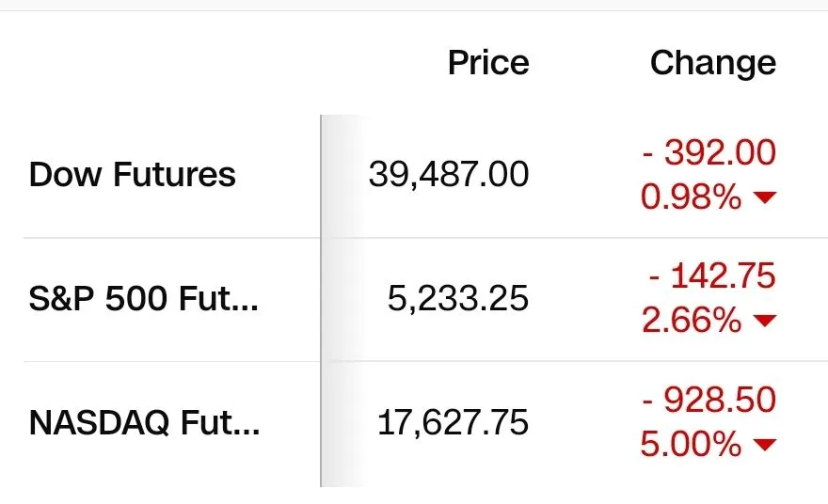Click Dow Futures price 39,487.00

(x=448, y=174)
